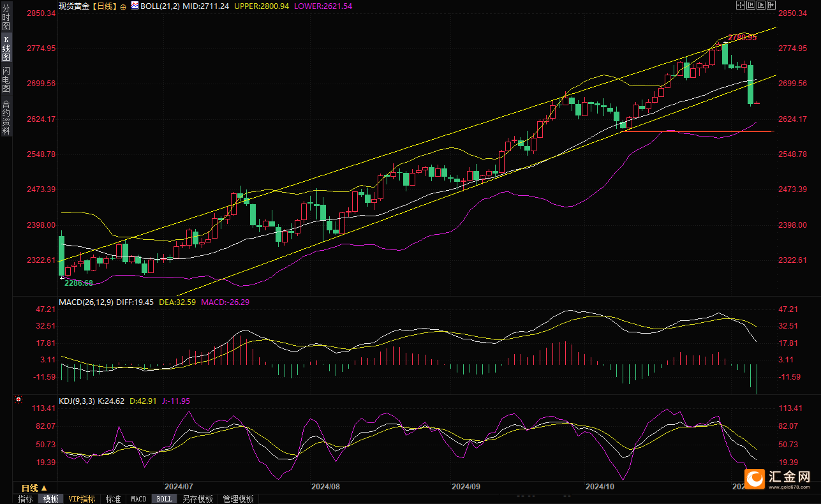Apply the BOLL template in bottom bar
Viewport: 821px width, 504px height.
click(165, 499)
